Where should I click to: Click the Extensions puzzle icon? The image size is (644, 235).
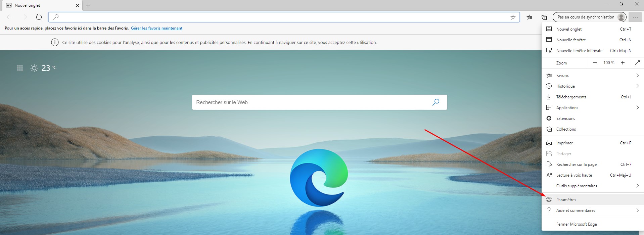pyautogui.click(x=549, y=118)
